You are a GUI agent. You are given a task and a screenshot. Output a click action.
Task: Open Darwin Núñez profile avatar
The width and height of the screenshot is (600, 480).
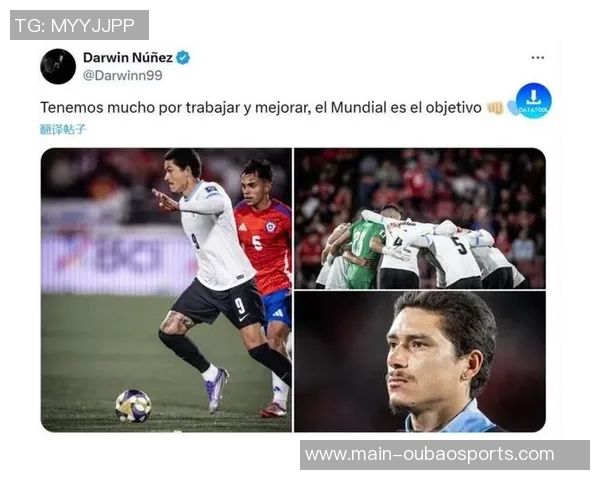point(58,66)
